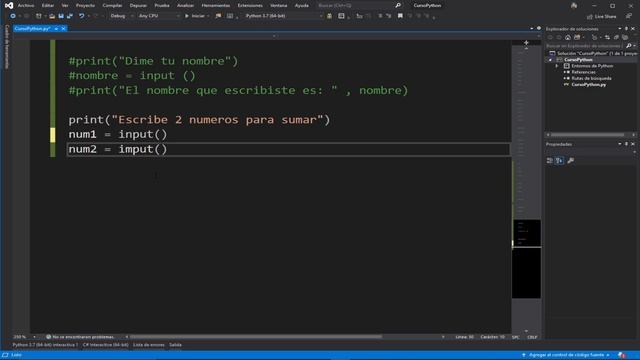
Task: Open the Any CPU platform dropdown
Action: pyautogui.click(x=158, y=16)
